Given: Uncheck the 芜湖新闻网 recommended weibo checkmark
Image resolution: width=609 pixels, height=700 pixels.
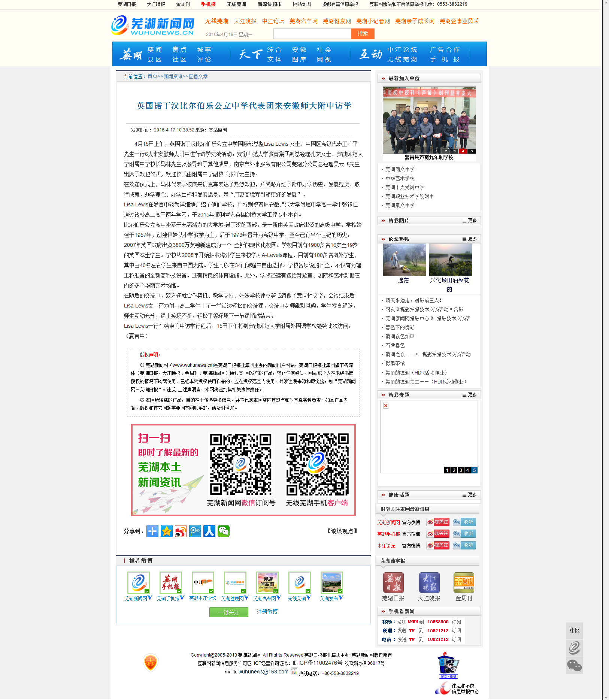Looking at the screenshot, I should tap(147, 591).
